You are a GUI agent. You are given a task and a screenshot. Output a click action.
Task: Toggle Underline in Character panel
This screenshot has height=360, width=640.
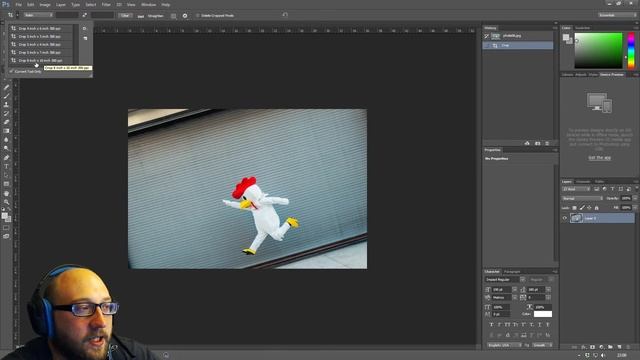pos(540,324)
